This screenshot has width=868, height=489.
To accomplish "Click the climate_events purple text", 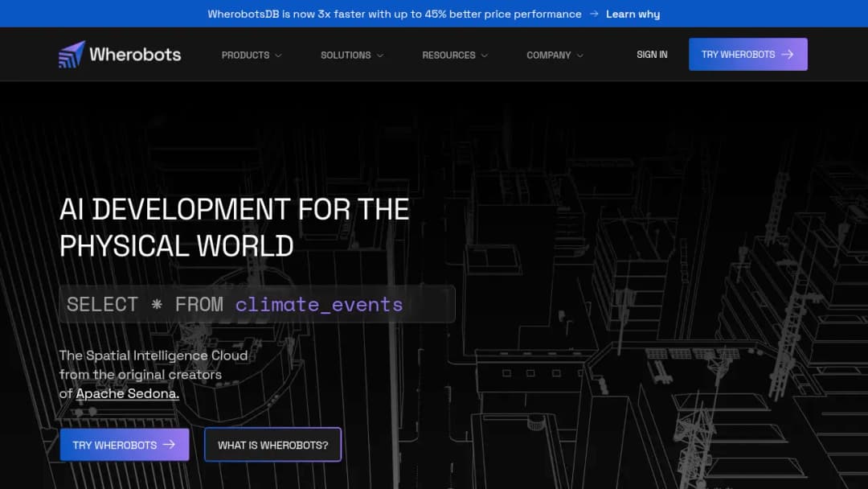I will tap(319, 305).
